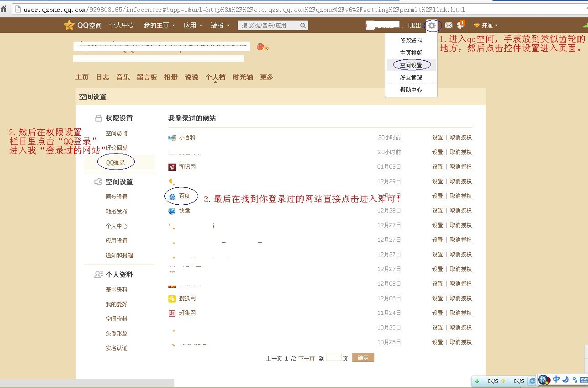Select the 搜狐网 site icon
Screen dimensions: 588x388
tap(171, 298)
